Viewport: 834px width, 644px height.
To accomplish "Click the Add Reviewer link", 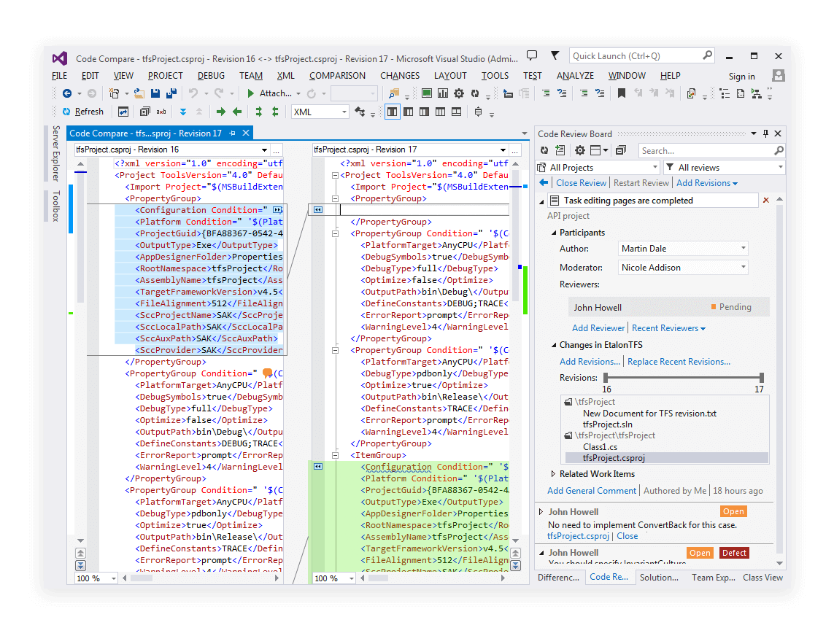I will point(598,328).
